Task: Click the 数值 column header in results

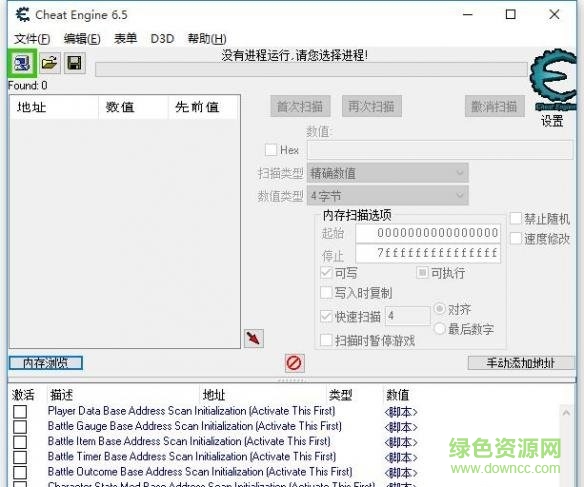Action: pyautogui.click(x=133, y=107)
